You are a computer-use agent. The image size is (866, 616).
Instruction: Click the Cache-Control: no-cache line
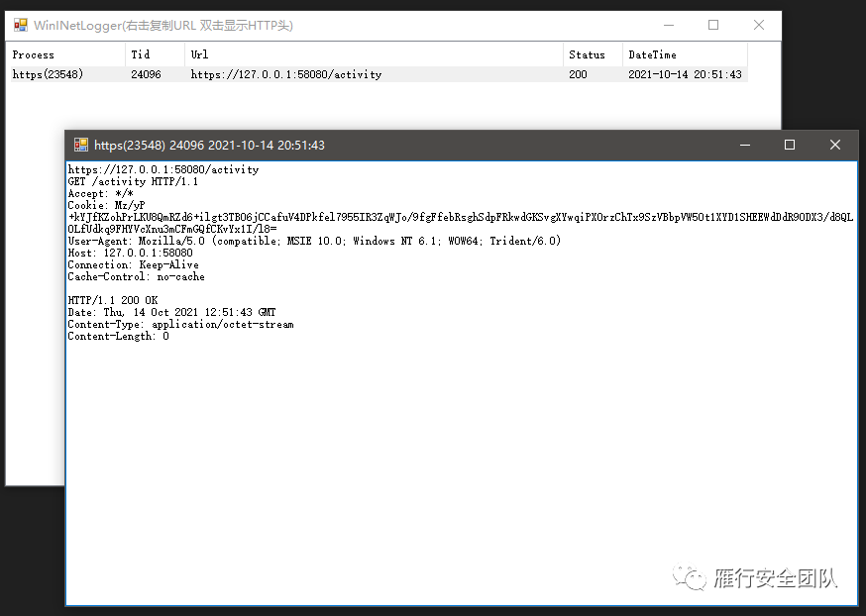pos(136,276)
